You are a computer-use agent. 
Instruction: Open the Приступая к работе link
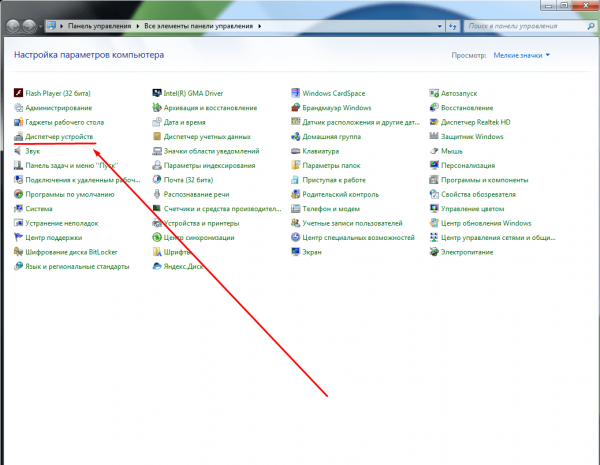coord(334,180)
